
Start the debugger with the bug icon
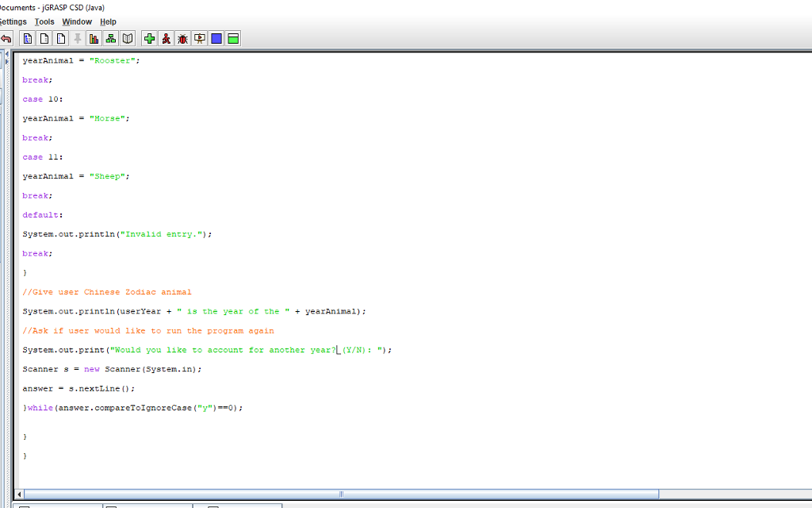(x=182, y=38)
